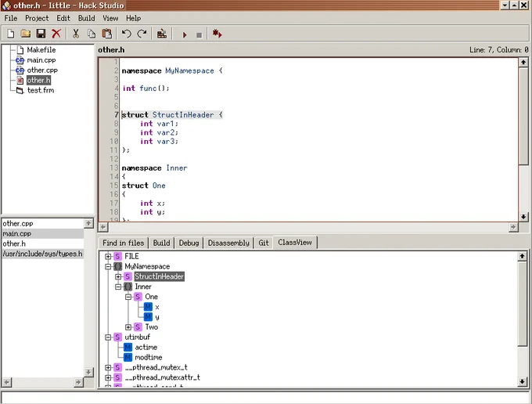Image resolution: width=532 pixels, height=404 pixels.
Task: Open the Build menu
Action: [87, 18]
